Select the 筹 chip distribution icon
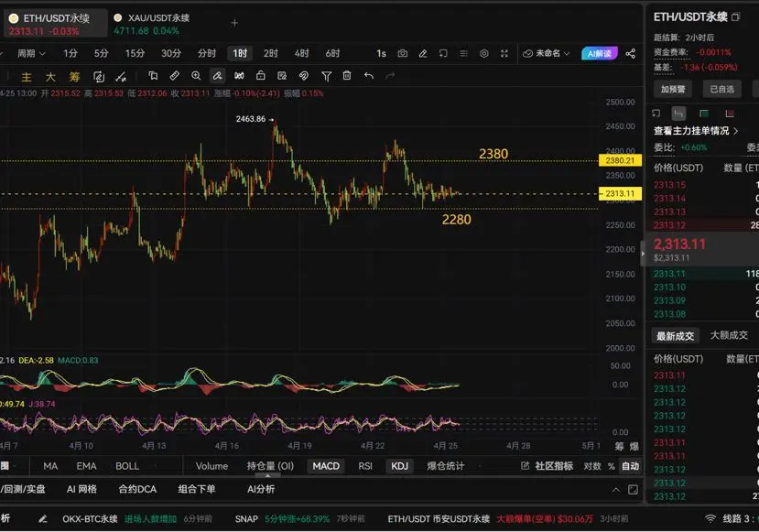Screen dimensions: 759x532 coord(74,77)
